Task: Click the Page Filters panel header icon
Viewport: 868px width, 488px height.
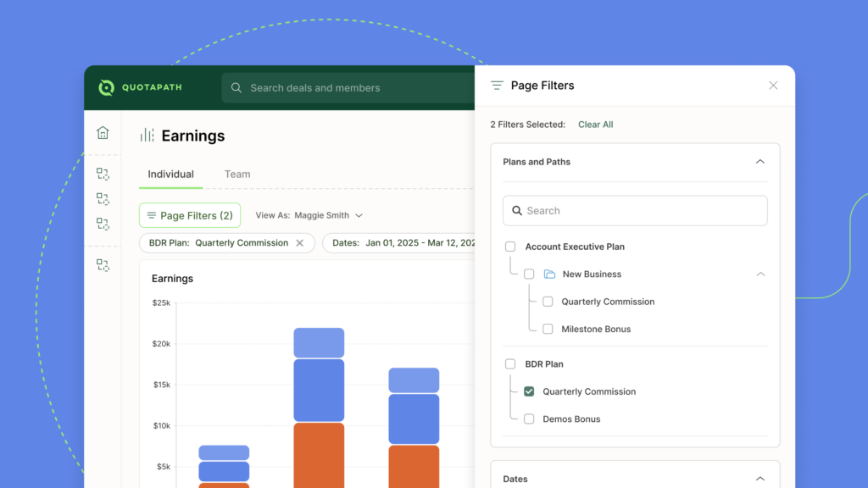Action: point(497,86)
